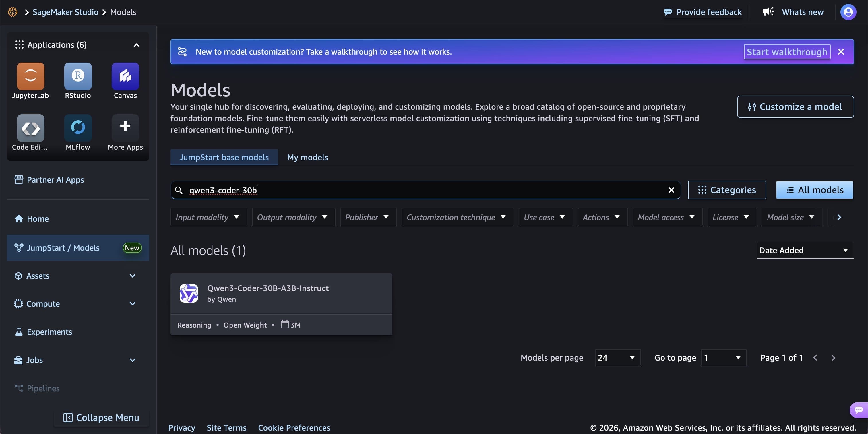Select the JumpStart base models tab
This screenshot has width=868, height=434.
point(224,157)
